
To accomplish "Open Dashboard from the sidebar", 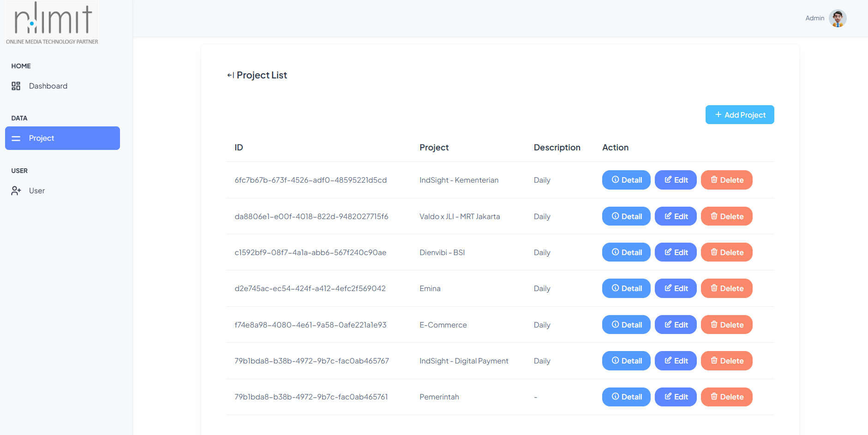I will (x=48, y=86).
